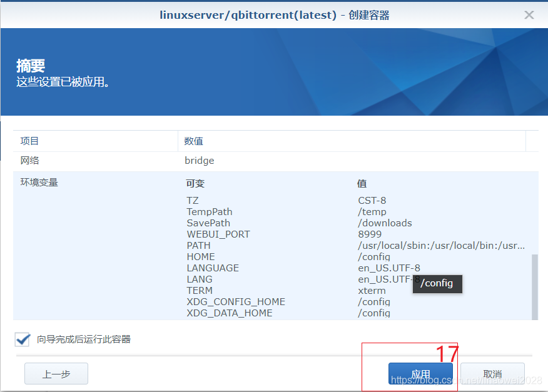This screenshot has height=392, width=548.
Task: Click the /config value for XDG_DATA_HOME
Action: [x=374, y=313]
